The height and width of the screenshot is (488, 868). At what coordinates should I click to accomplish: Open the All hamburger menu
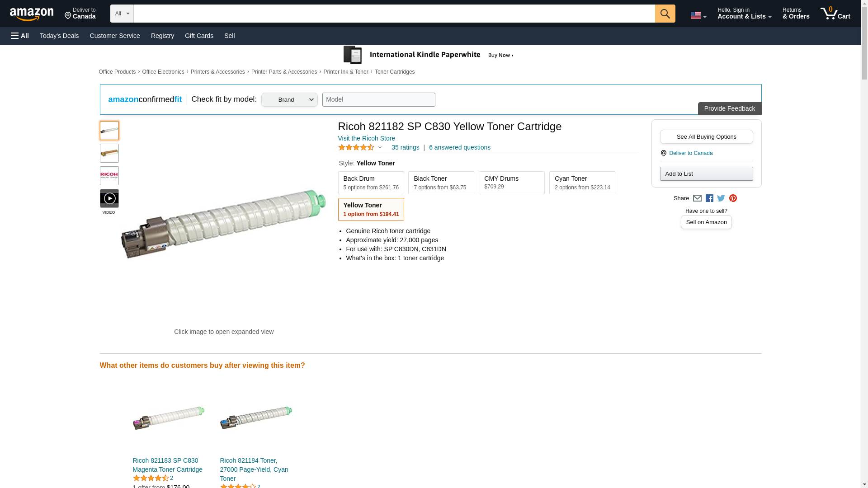coord(20,36)
